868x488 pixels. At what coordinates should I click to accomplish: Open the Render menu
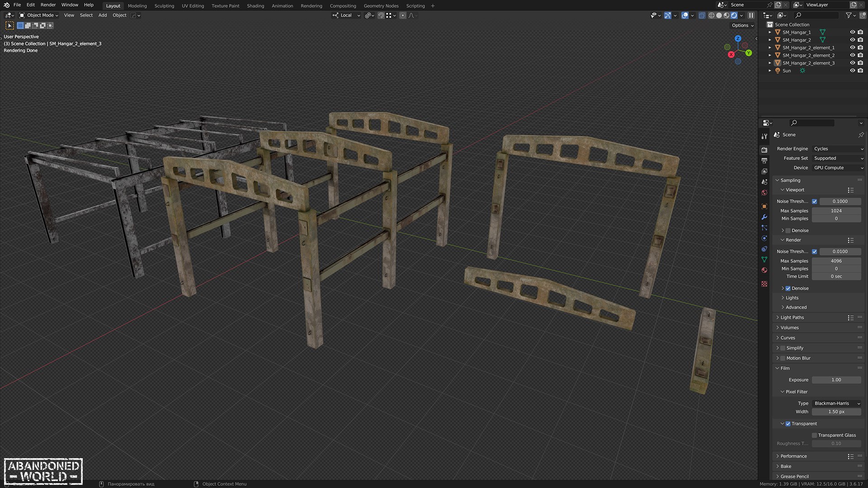pos(48,5)
